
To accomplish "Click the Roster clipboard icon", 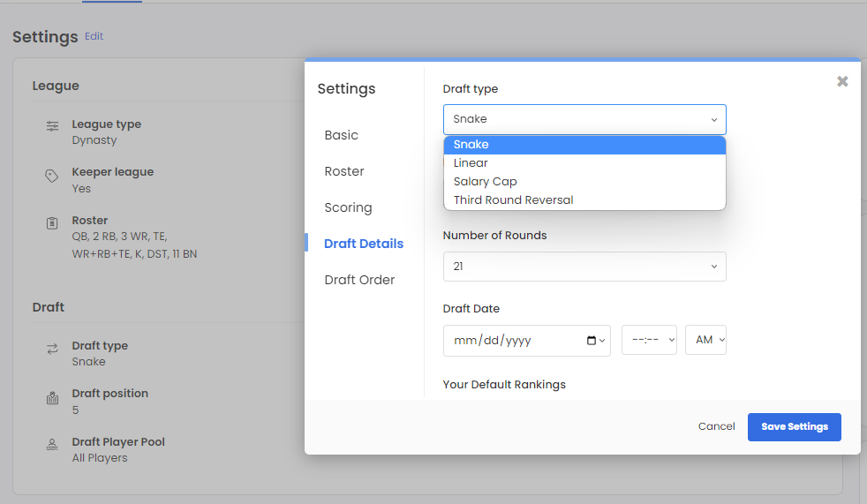I will (52, 223).
